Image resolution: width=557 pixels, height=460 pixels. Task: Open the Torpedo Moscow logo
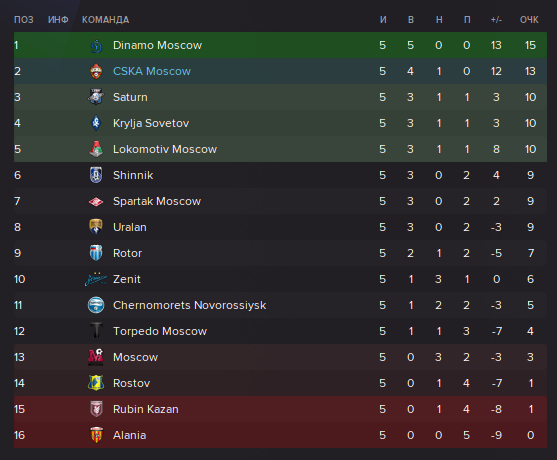pyautogui.click(x=96, y=331)
